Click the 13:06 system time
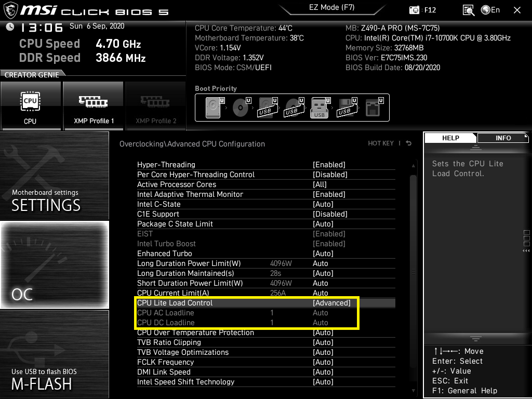Viewport: 532px width, 399px height. point(42,28)
